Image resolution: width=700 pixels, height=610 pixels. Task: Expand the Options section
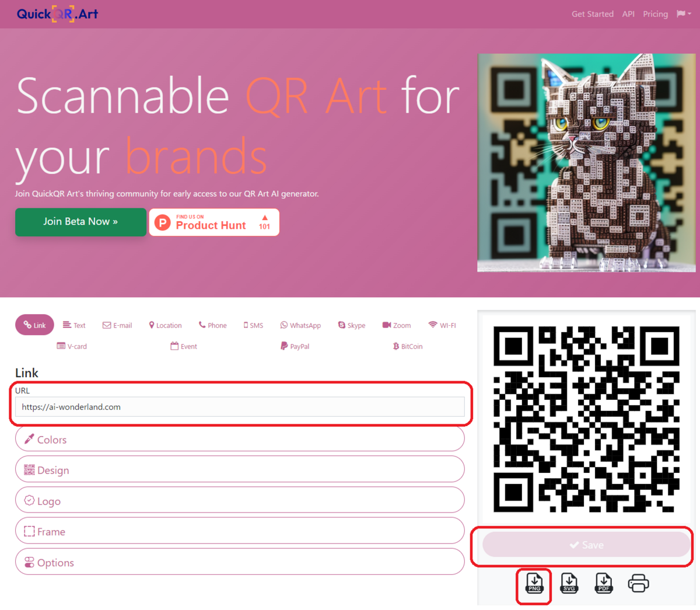point(240,562)
